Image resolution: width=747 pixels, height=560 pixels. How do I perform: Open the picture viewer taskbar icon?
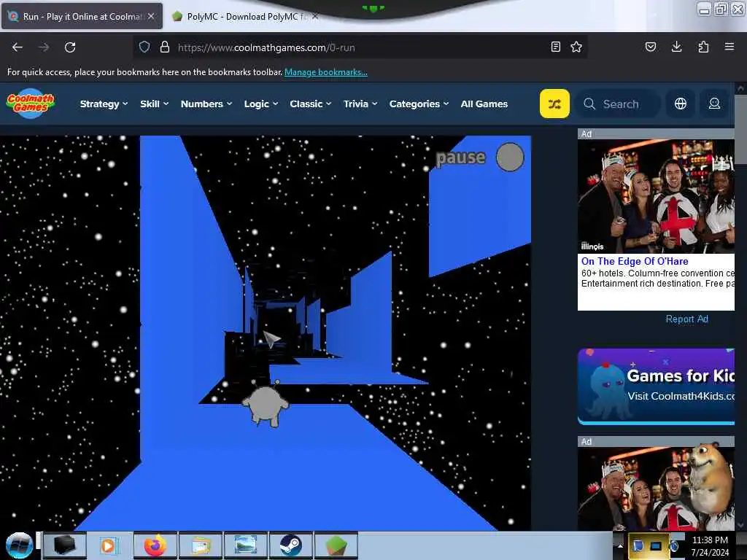tap(245, 545)
